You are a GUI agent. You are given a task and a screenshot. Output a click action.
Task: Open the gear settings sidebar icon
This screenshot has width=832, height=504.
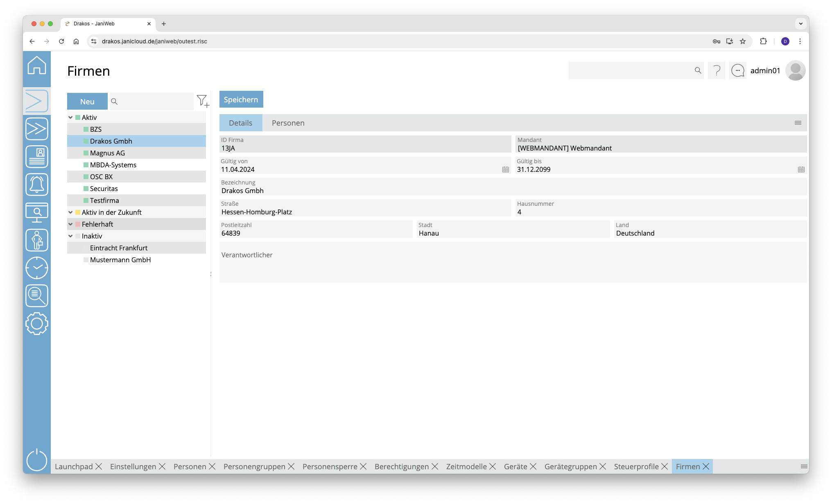[x=37, y=324]
